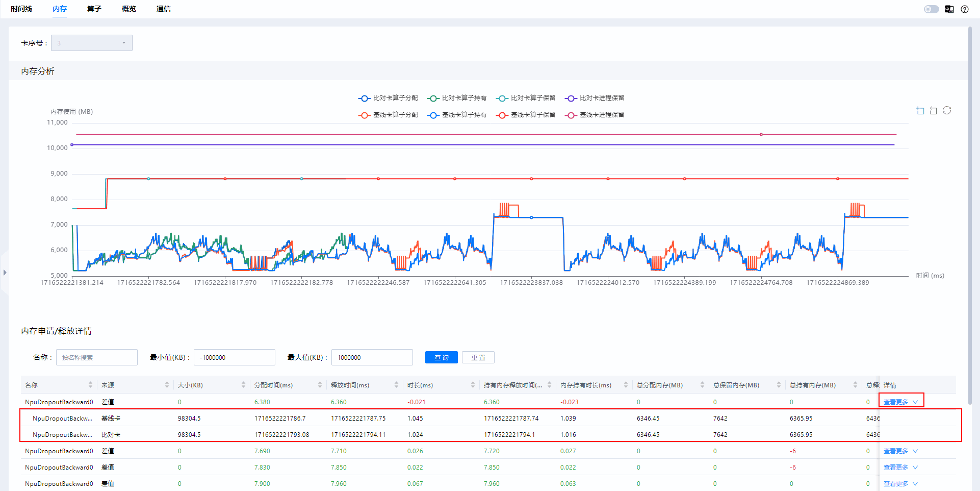The width and height of the screenshot is (980, 491).
Task: Click the -0.021 duration cell
Action: click(x=417, y=402)
